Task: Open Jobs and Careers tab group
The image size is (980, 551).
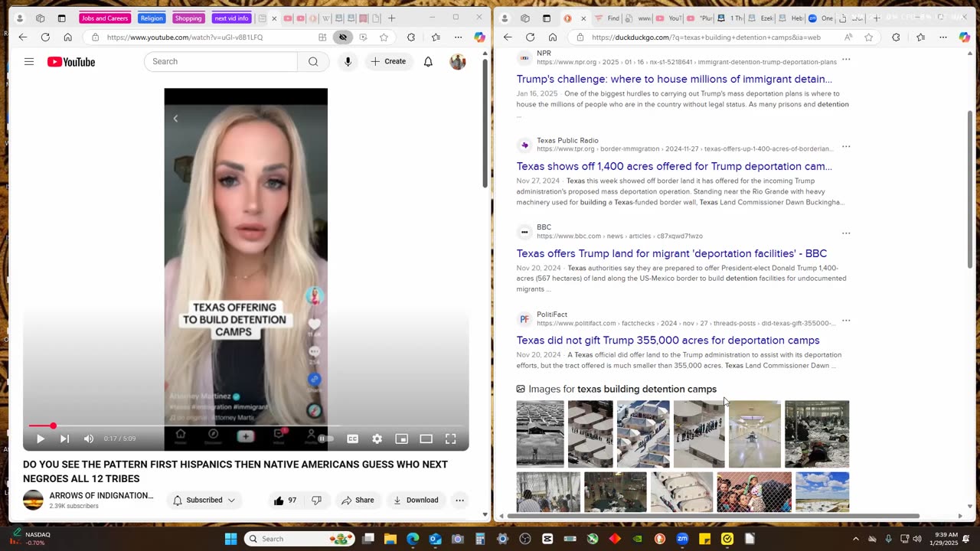Action: coord(105,18)
